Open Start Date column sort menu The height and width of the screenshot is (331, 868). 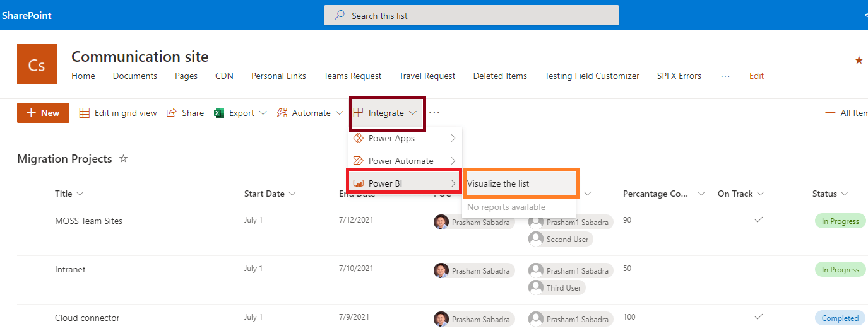pos(292,194)
